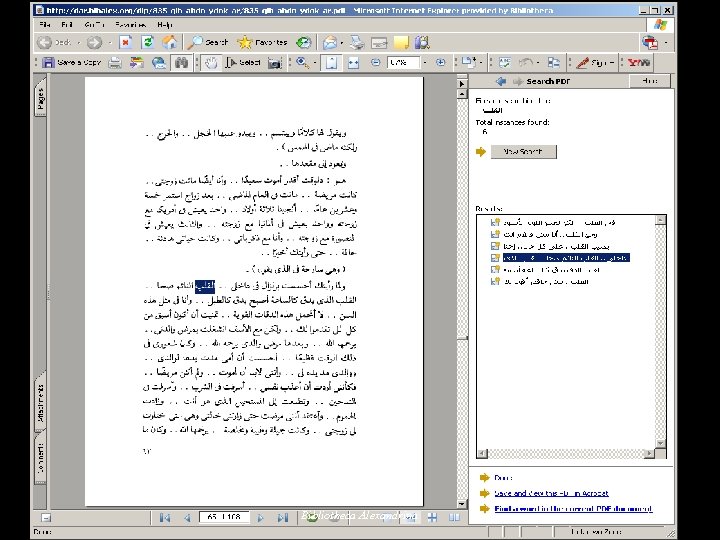Click the IE Home icon
Image resolution: width=720 pixels, height=540 pixels.
tap(171, 42)
